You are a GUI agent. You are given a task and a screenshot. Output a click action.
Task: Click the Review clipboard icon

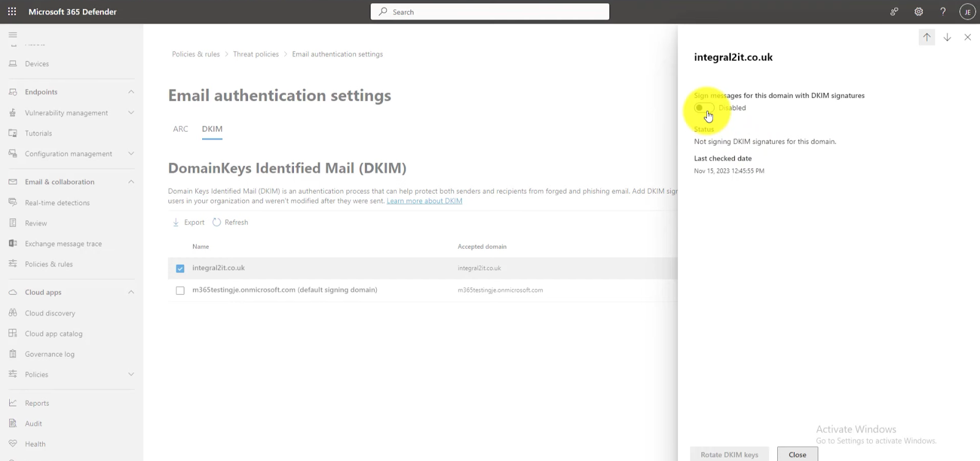click(13, 223)
